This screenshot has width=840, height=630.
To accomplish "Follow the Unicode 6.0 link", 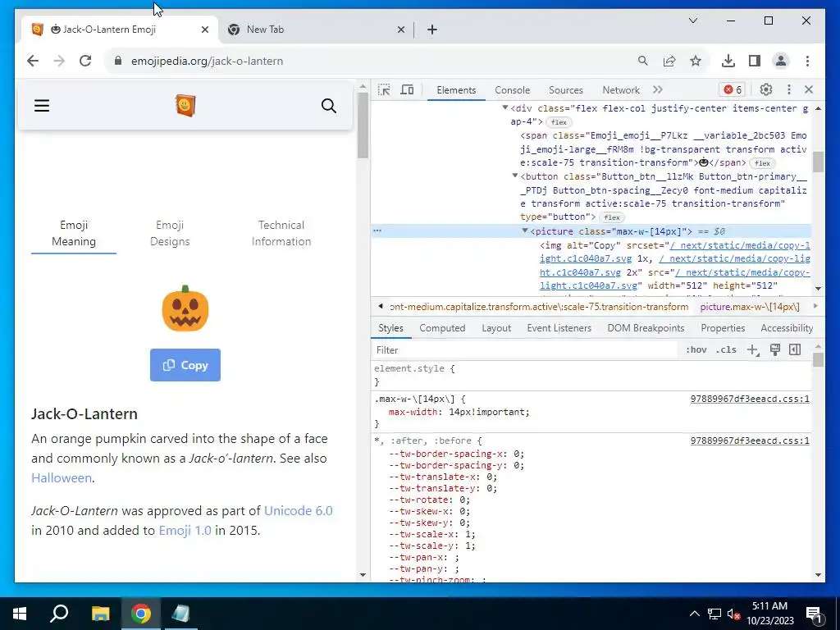I will pyautogui.click(x=299, y=510).
